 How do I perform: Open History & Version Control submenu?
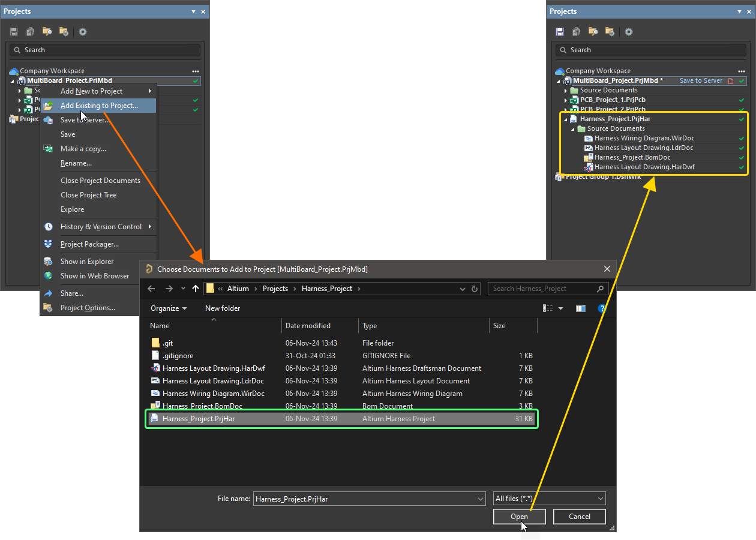click(98, 227)
